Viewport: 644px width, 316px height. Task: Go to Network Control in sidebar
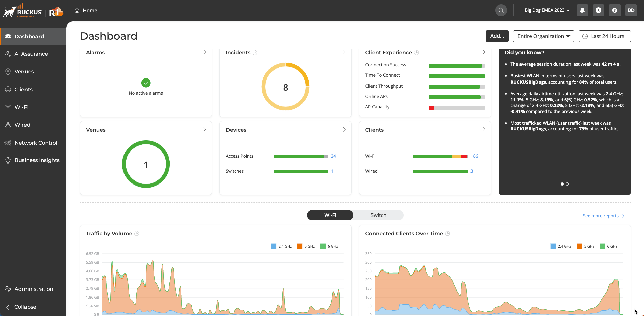coord(36,143)
